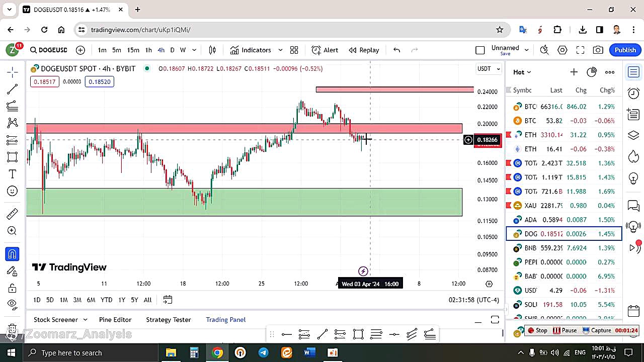Select the crosshair cursor tool
Viewport: 644px width, 362px height.
[13, 72]
